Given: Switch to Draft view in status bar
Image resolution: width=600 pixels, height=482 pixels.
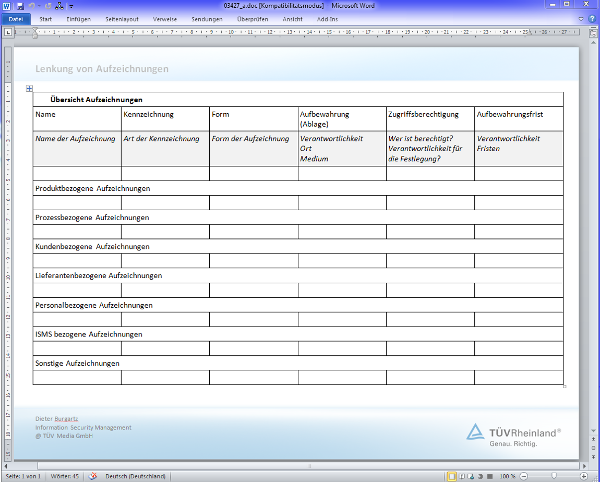Looking at the screenshot, I should pos(489,475).
